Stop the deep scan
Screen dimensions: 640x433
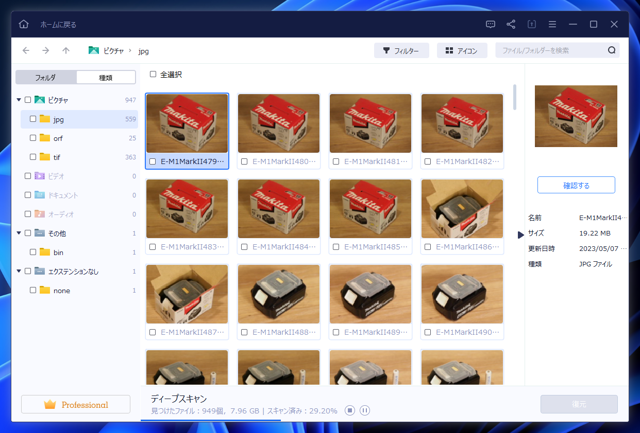(349, 410)
